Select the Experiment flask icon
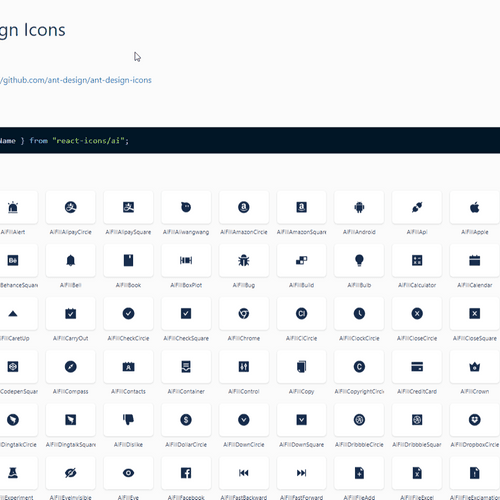The height and width of the screenshot is (500, 500). [x=13, y=473]
